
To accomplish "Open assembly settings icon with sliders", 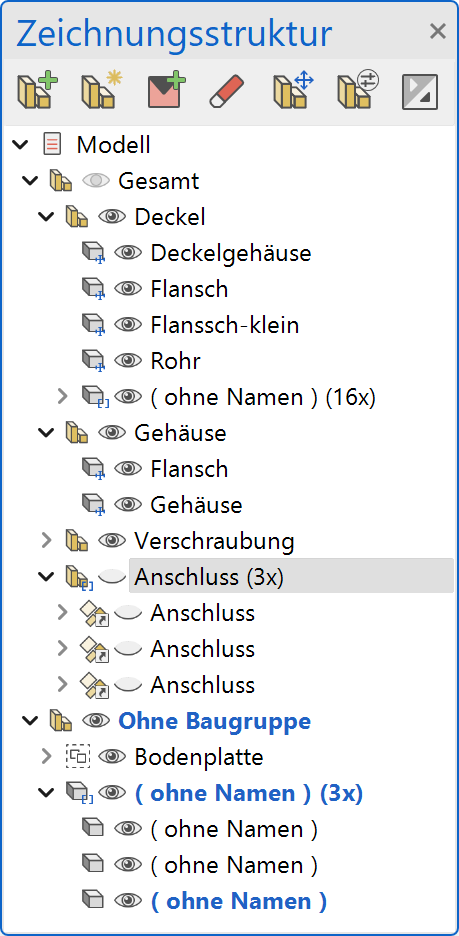I will coord(358,91).
